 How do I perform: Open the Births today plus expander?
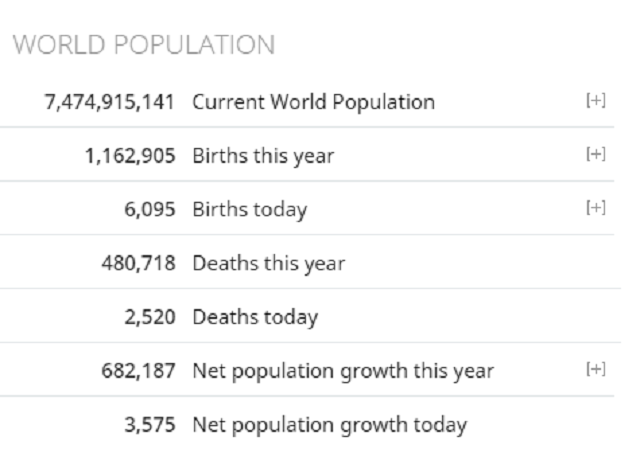597,209
